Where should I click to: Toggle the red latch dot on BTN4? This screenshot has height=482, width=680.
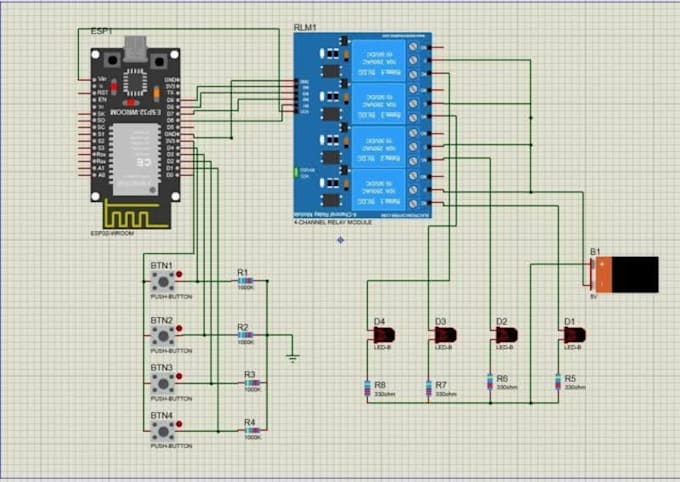179,424
